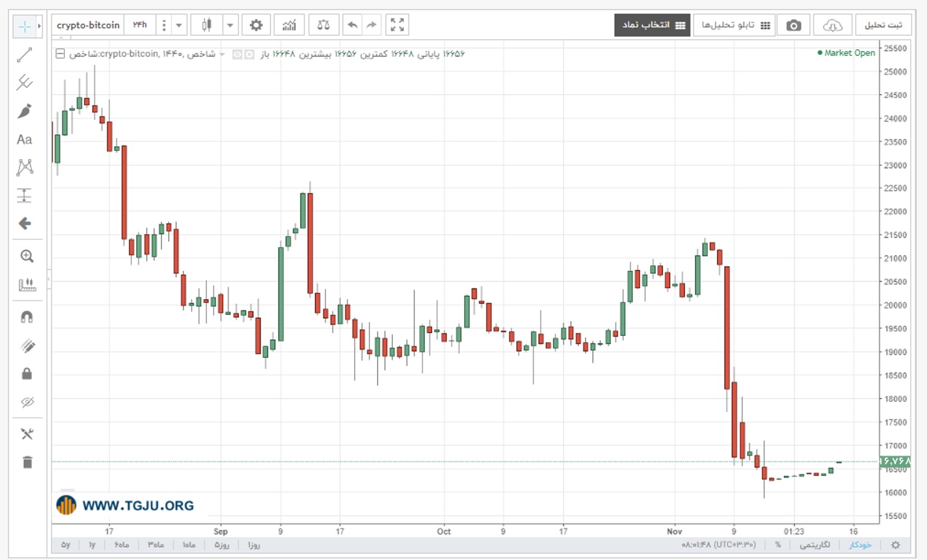Open the indicators chart icon
Screen dimensions: 927x560
click(289, 25)
